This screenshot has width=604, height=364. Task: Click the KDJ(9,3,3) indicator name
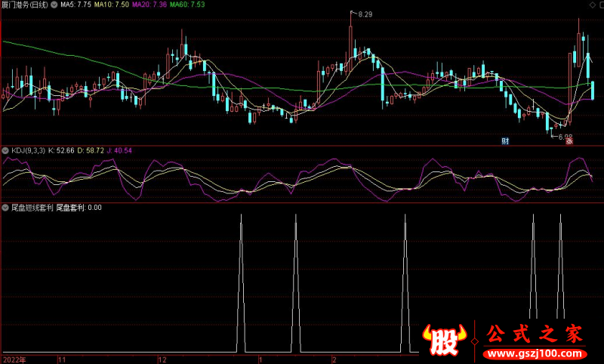[x=26, y=150]
